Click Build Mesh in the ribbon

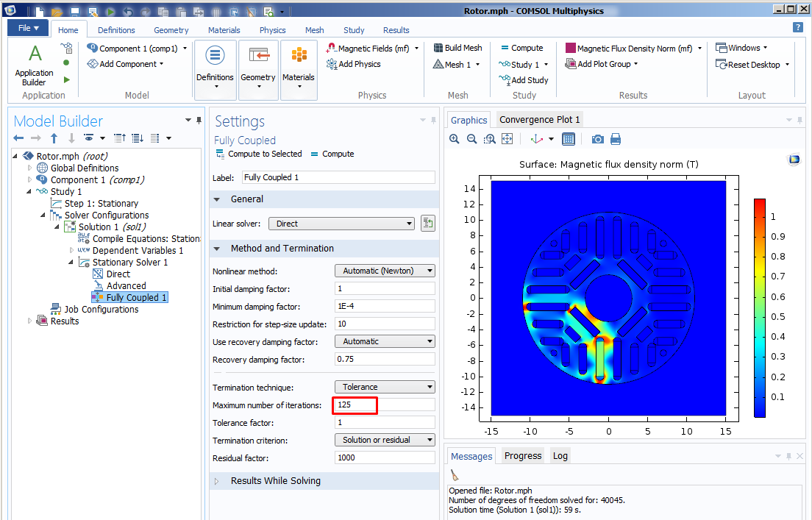(x=457, y=48)
